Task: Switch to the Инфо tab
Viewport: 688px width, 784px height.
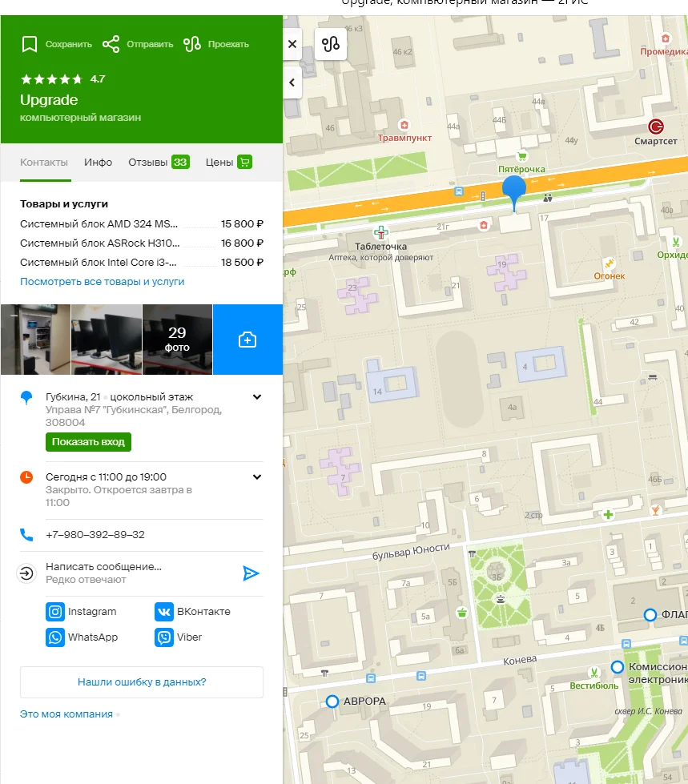Action: click(x=98, y=162)
